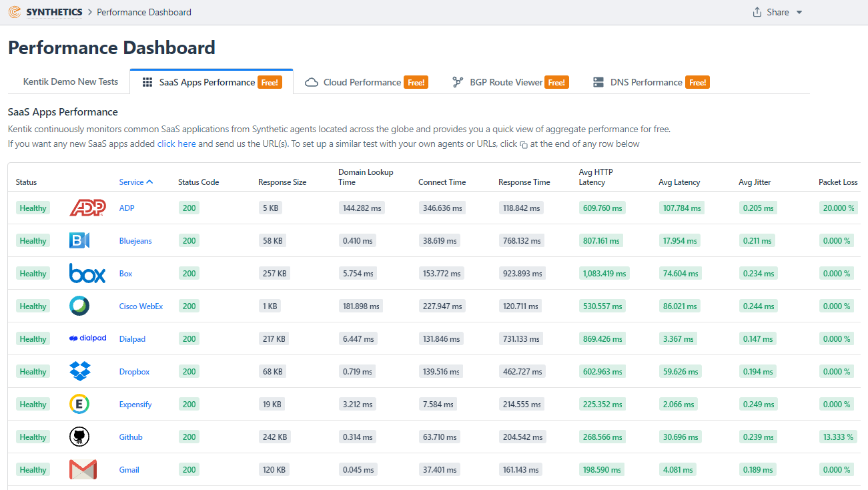Click the 200 status code for Github

point(189,437)
